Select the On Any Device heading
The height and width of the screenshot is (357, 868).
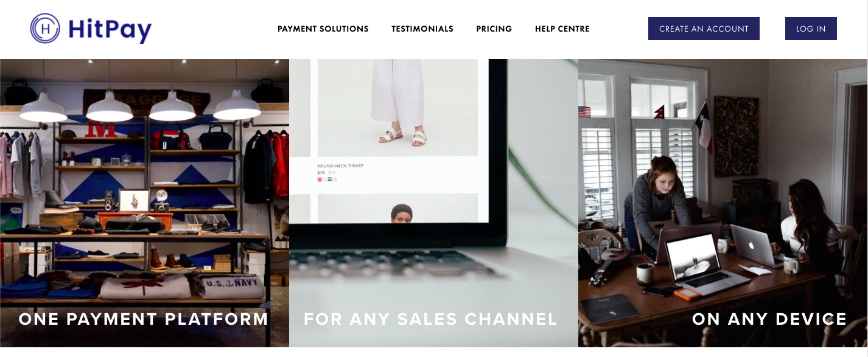pos(769,319)
